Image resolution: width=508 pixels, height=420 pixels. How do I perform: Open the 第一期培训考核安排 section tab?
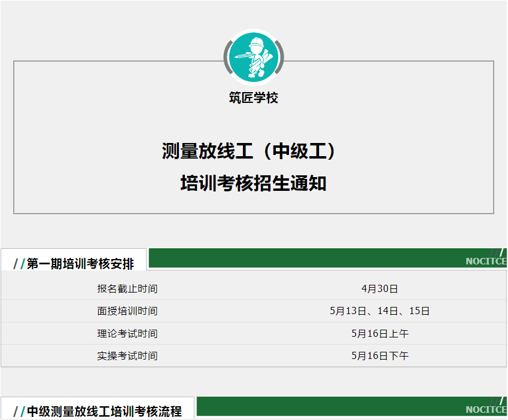[x=80, y=264]
